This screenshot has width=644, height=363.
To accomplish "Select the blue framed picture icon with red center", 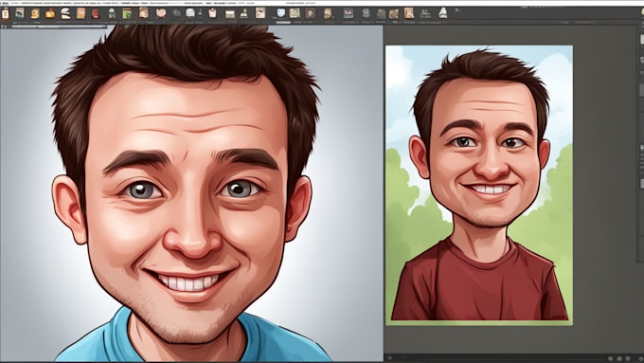I will [349, 13].
